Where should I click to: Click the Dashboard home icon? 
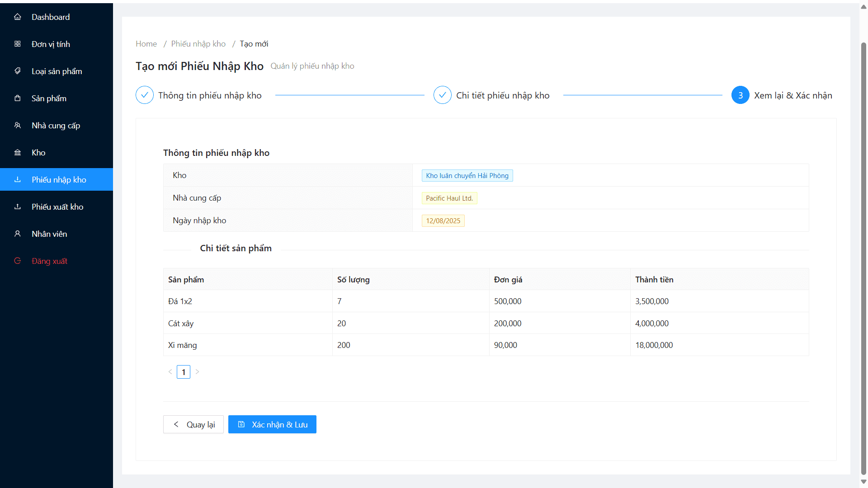tap(18, 17)
